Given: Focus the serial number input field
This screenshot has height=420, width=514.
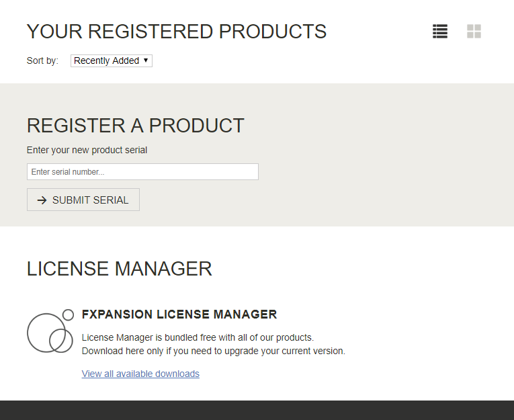Looking at the screenshot, I should coord(142,172).
